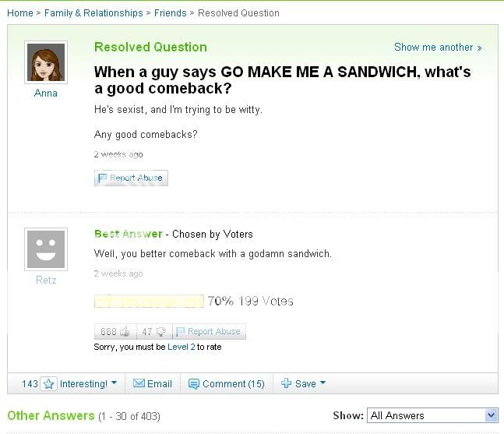Click the thumbs up rating icon
Screen dimensions: 504x434
[x=124, y=332]
